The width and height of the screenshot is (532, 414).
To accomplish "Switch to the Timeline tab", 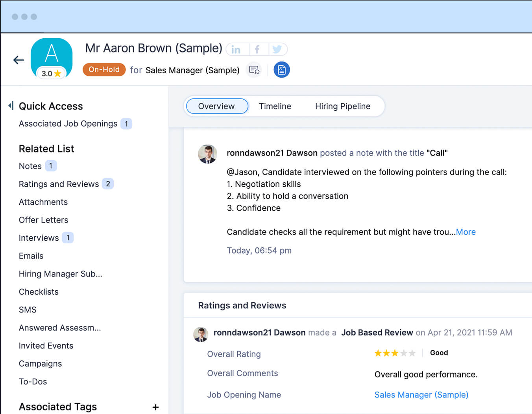I will tap(275, 106).
